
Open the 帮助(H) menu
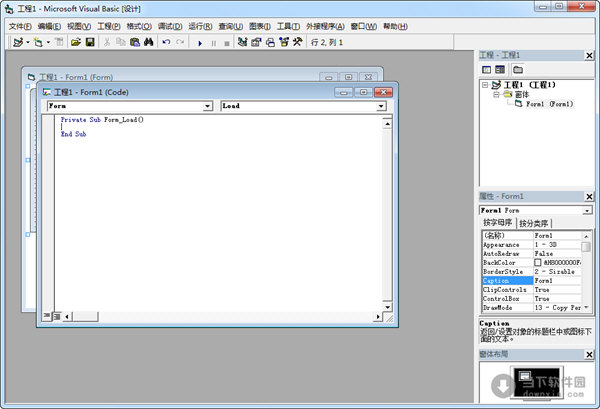click(395, 26)
